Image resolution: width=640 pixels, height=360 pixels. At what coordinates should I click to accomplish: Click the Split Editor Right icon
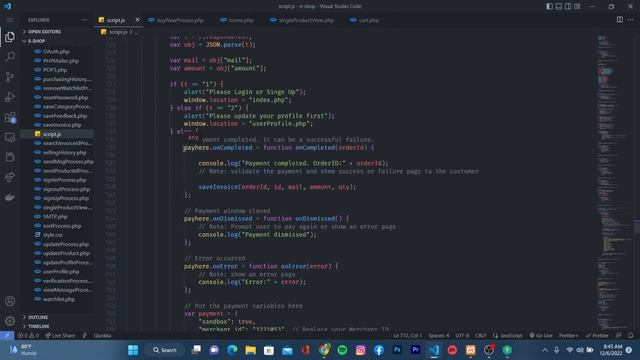click(620, 20)
